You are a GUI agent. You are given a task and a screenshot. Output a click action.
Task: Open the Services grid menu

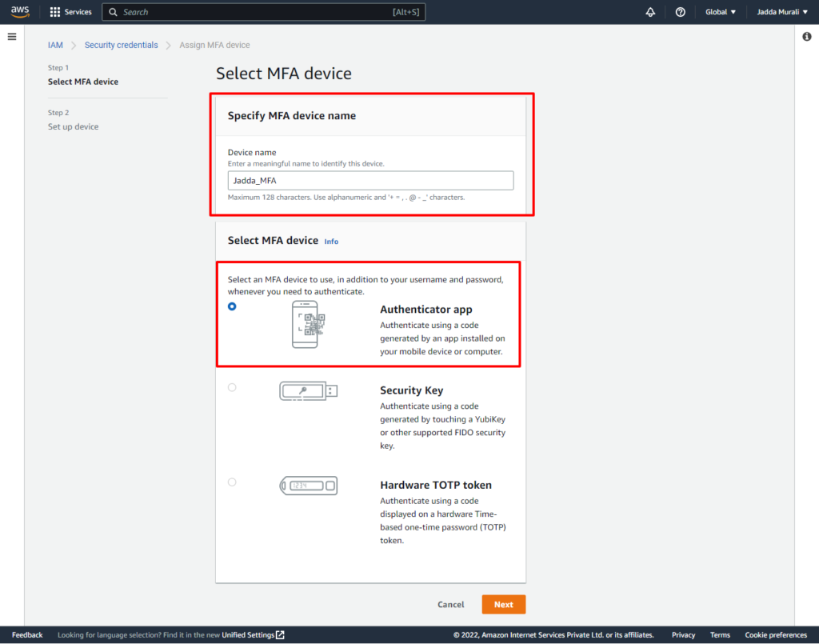coord(70,12)
